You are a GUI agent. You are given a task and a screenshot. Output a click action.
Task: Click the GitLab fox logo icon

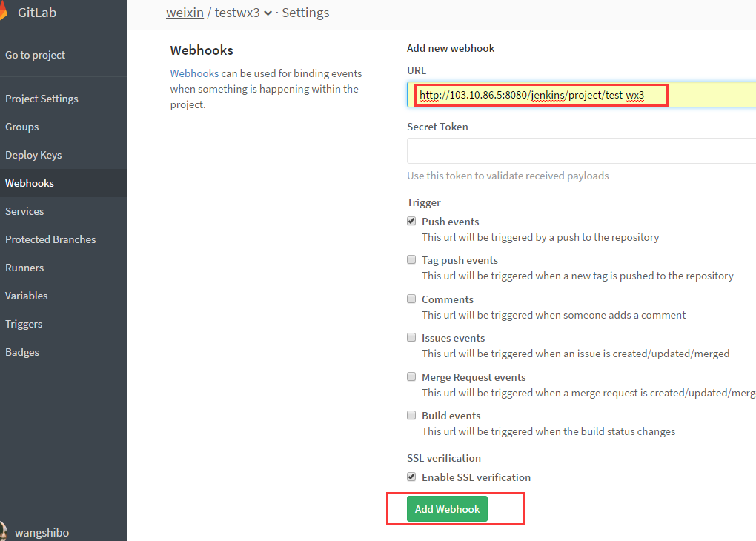(4, 12)
